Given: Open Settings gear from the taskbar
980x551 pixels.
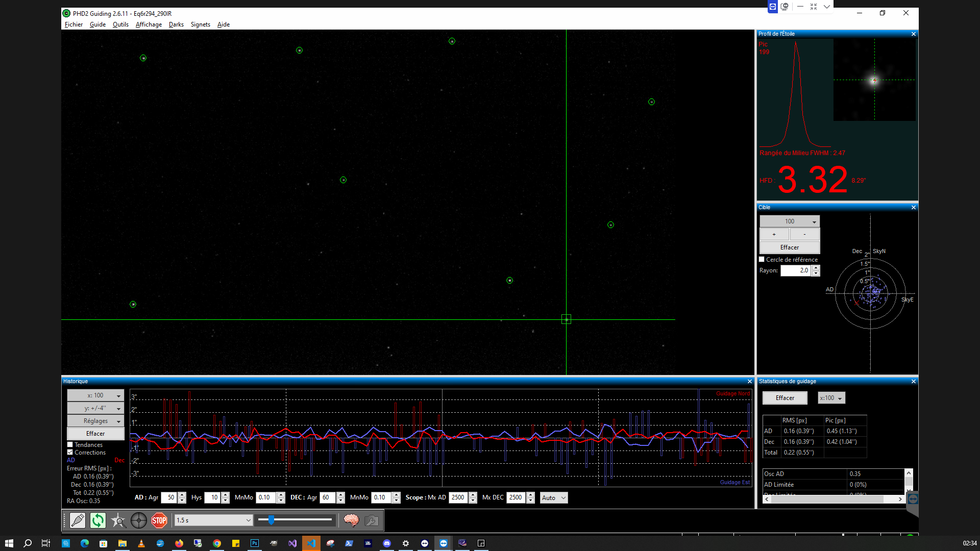Looking at the screenshot, I should [406, 543].
